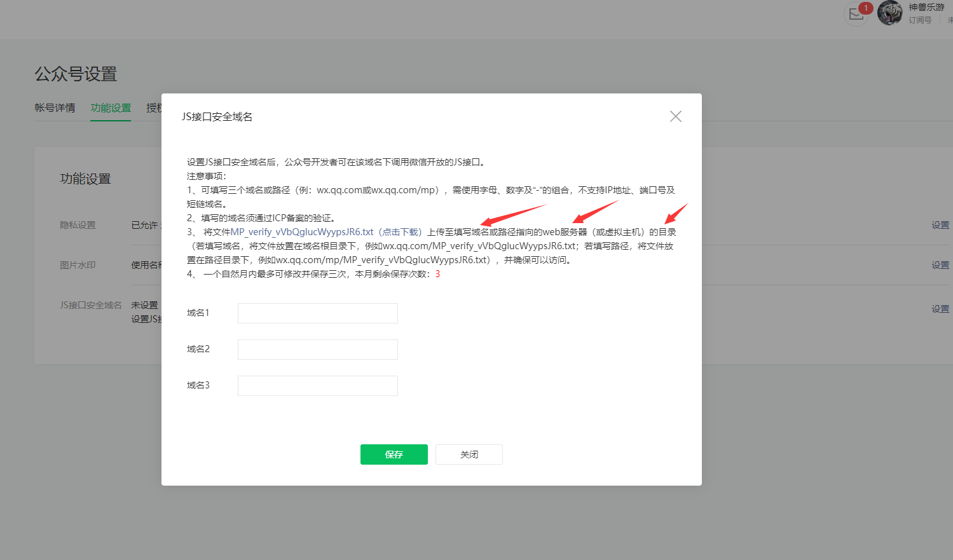
Task: Close the JS接口安全域名 dialog with X
Action: (675, 116)
